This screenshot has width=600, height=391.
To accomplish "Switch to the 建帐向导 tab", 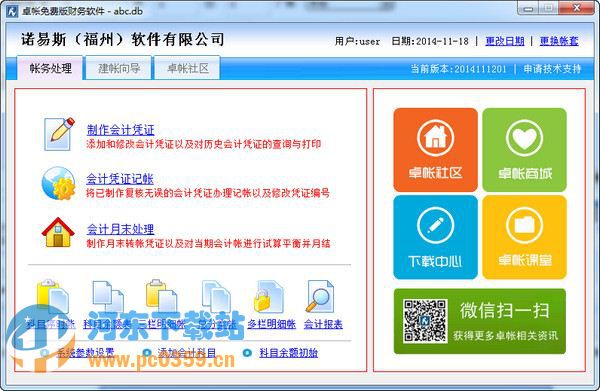I will 119,68.
